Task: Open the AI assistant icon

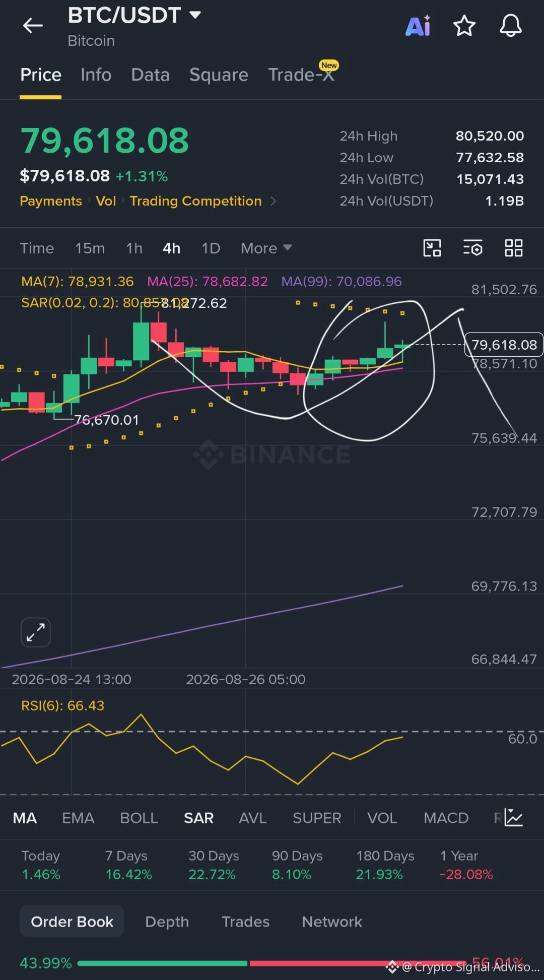Action: [x=418, y=26]
